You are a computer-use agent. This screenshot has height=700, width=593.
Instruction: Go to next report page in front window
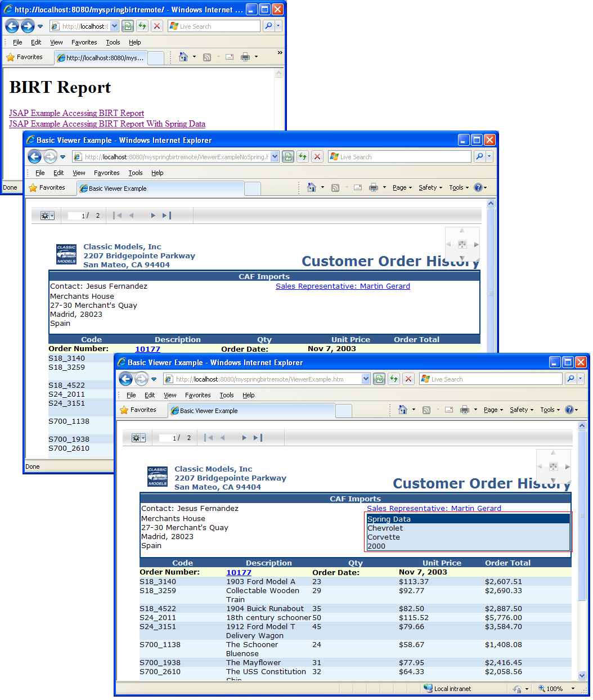click(x=244, y=438)
